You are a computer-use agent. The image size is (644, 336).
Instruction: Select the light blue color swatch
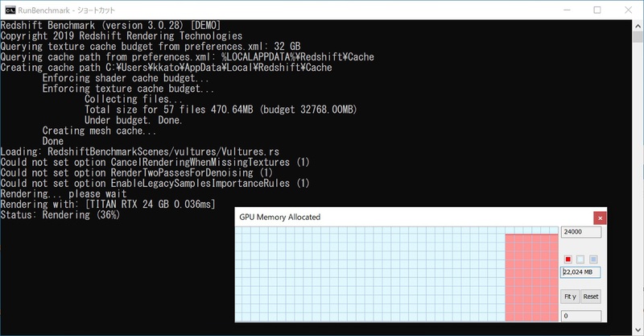tap(593, 259)
